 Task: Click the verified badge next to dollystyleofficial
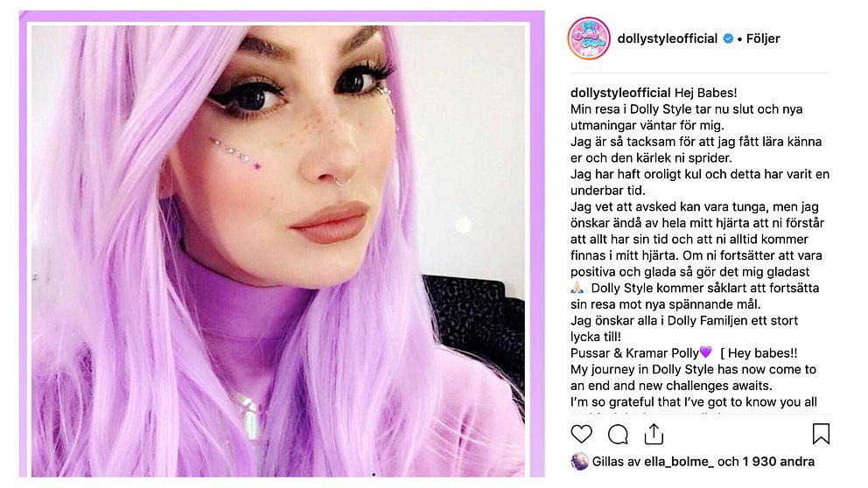click(x=729, y=38)
